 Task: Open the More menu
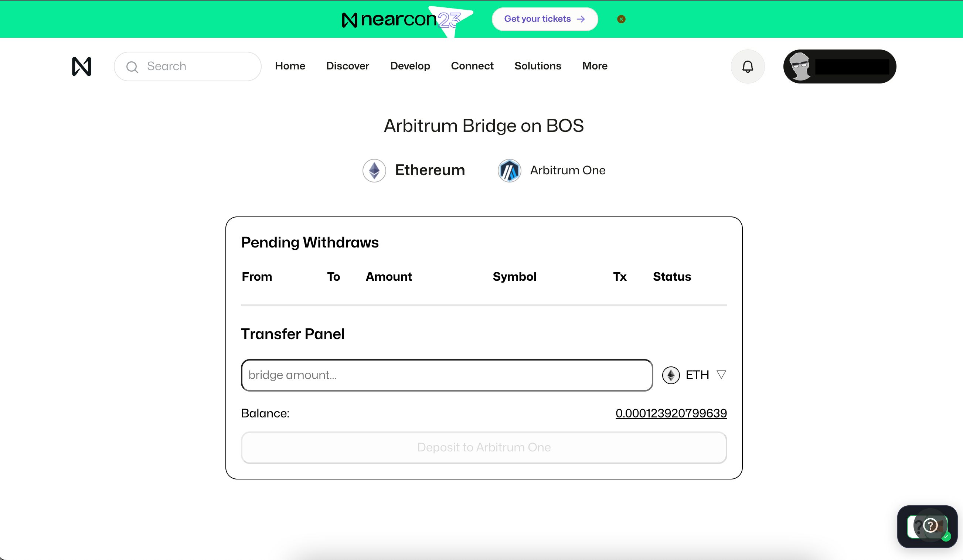tap(595, 66)
